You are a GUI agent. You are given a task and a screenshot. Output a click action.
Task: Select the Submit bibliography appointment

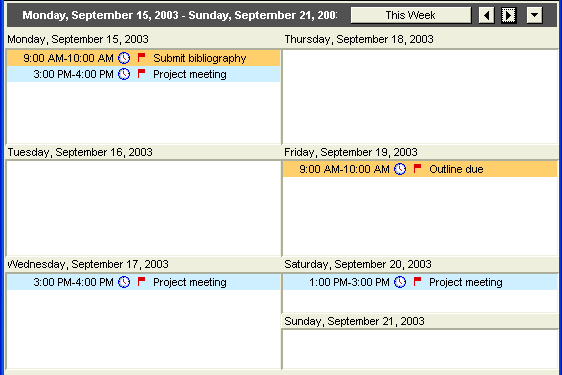[143, 58]
